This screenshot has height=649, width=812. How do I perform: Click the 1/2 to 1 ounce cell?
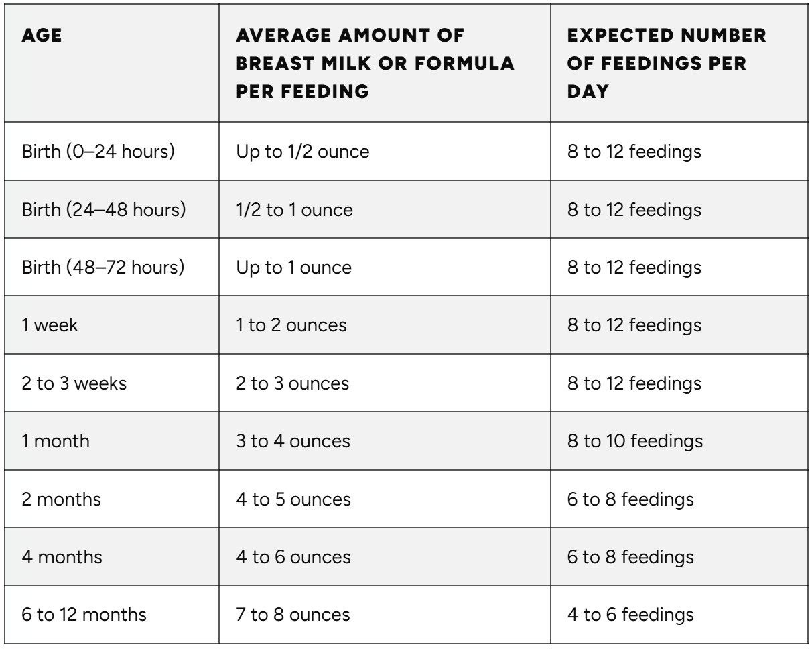pos(295,210)
